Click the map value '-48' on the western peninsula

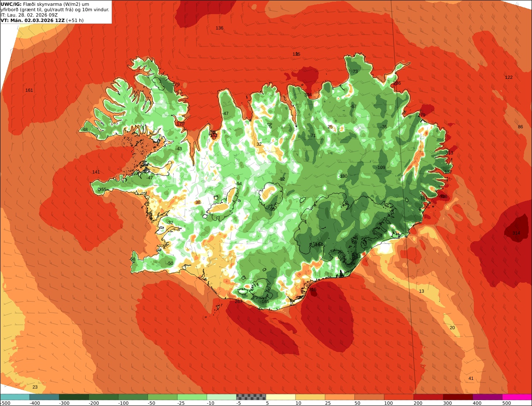coord(84,130)
